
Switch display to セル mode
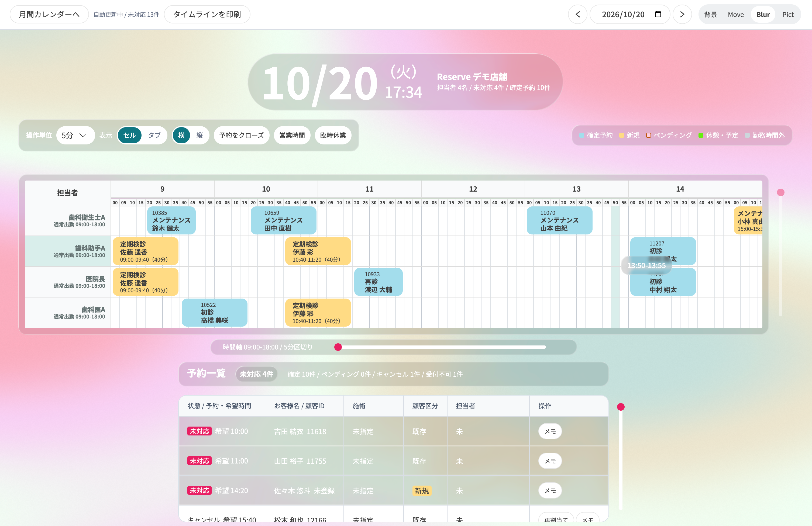click(x=129, y=136)
